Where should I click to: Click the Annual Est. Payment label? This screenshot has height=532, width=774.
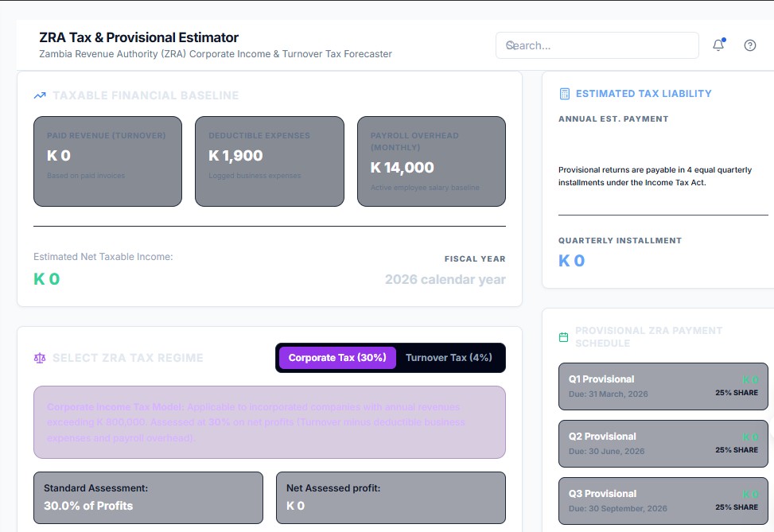click(x=613, y=119)
